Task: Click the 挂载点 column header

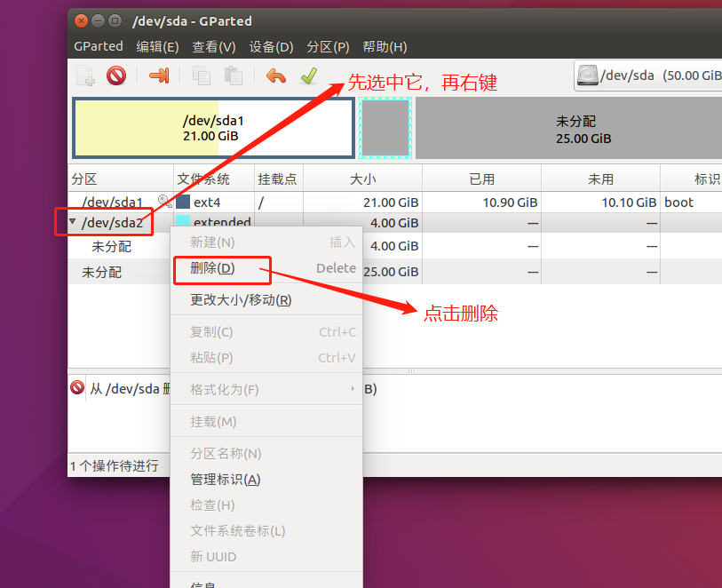Action: [279, 179]
